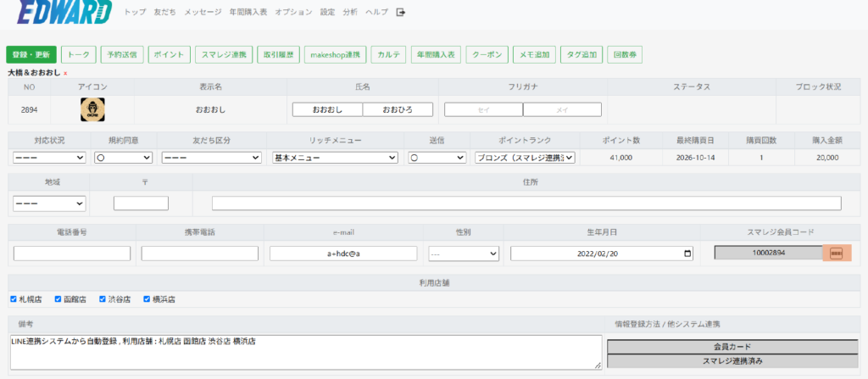The width and height of the screenshot is (868, 379).
Task: Toggle the 函館店 checkbox
Action: tap(58, 299)
